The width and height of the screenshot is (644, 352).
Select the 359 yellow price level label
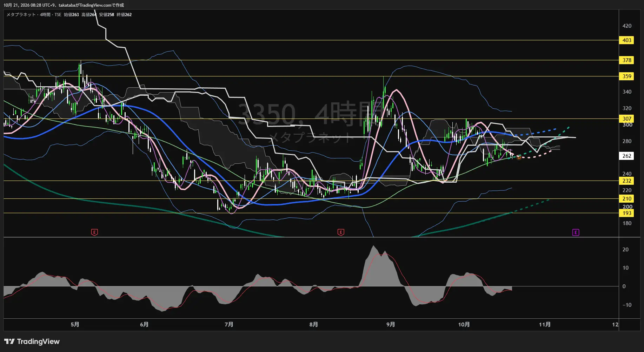(626, 76)
